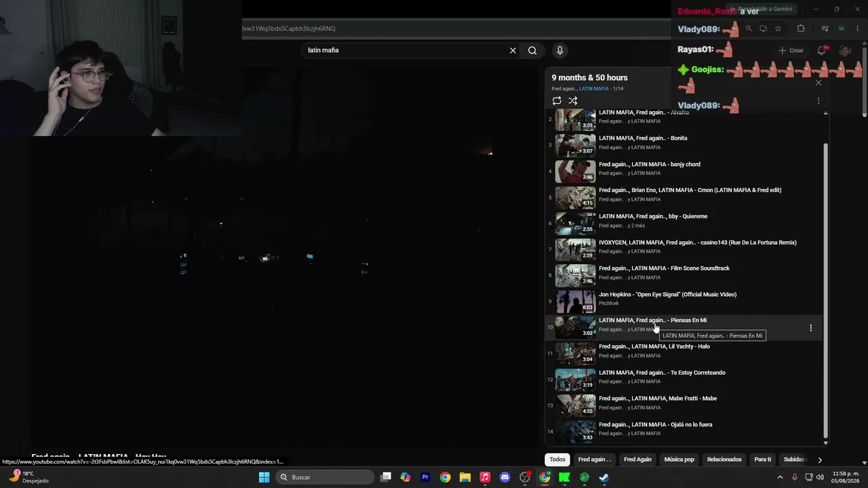Expand hidden system tray icons chevron

(780, 477)
